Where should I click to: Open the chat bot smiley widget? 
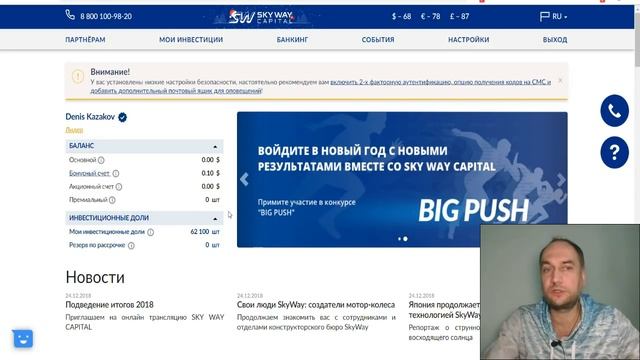point(23,338)
